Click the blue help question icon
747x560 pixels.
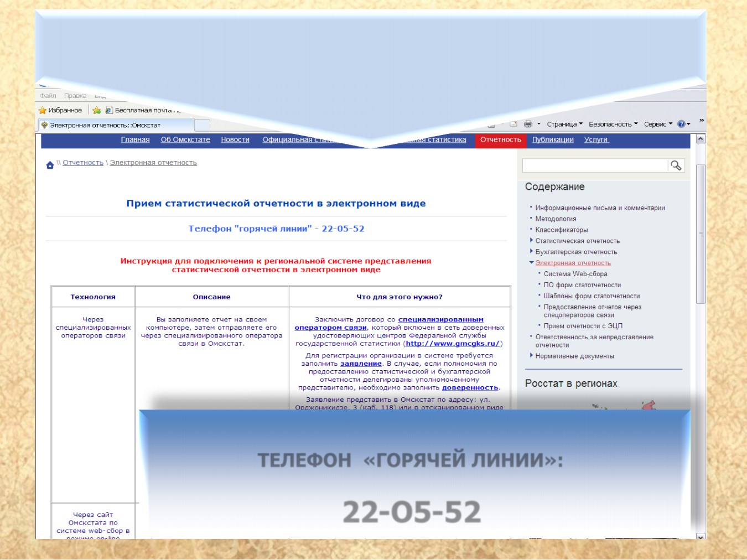pos(681,124)
